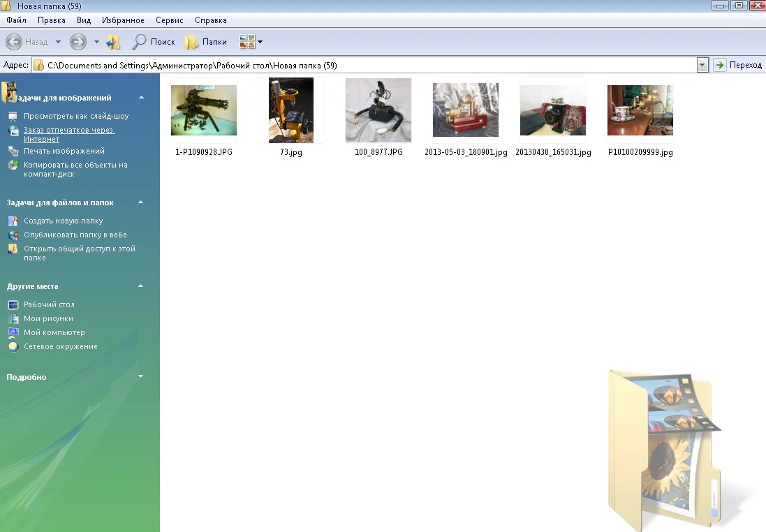Click the Forward green arrow button
766x532 pixels.
point(78,41)
